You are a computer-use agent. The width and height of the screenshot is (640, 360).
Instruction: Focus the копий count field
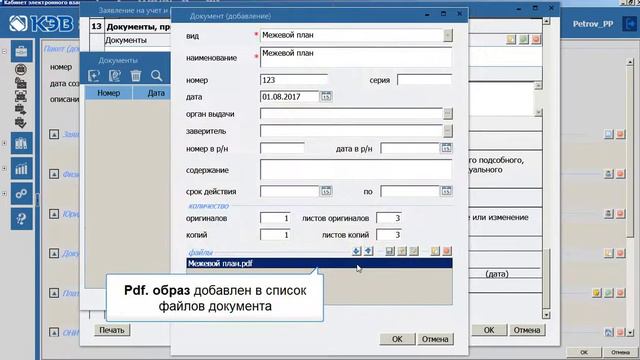pos(275,235)
